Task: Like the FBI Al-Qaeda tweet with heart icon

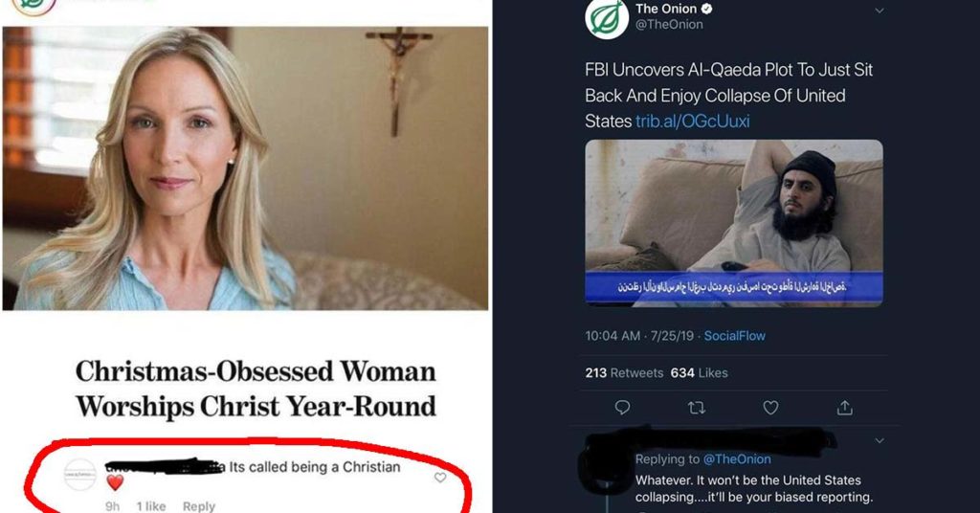Action: pos(770,408)
